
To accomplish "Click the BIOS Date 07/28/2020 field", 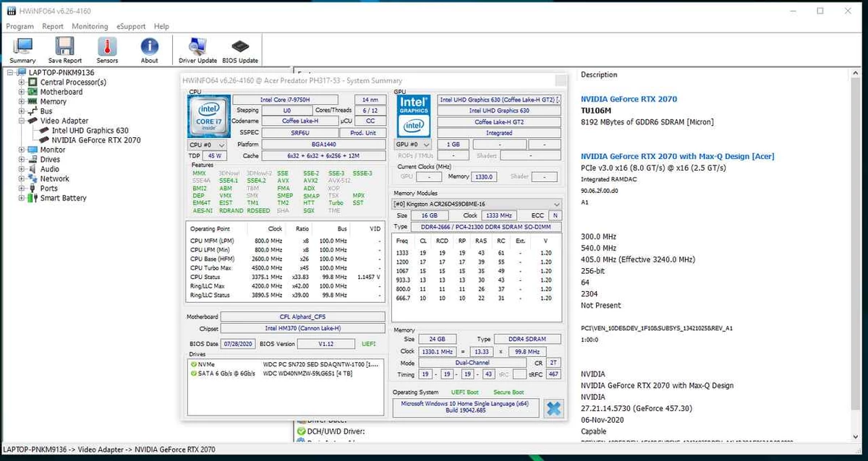I will (x=238, y=344).
